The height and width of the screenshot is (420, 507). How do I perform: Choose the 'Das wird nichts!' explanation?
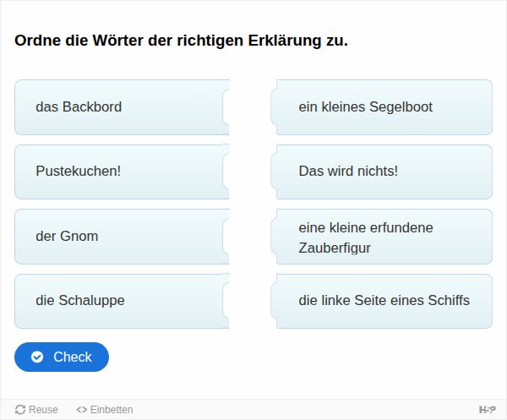tap(382, 172)
